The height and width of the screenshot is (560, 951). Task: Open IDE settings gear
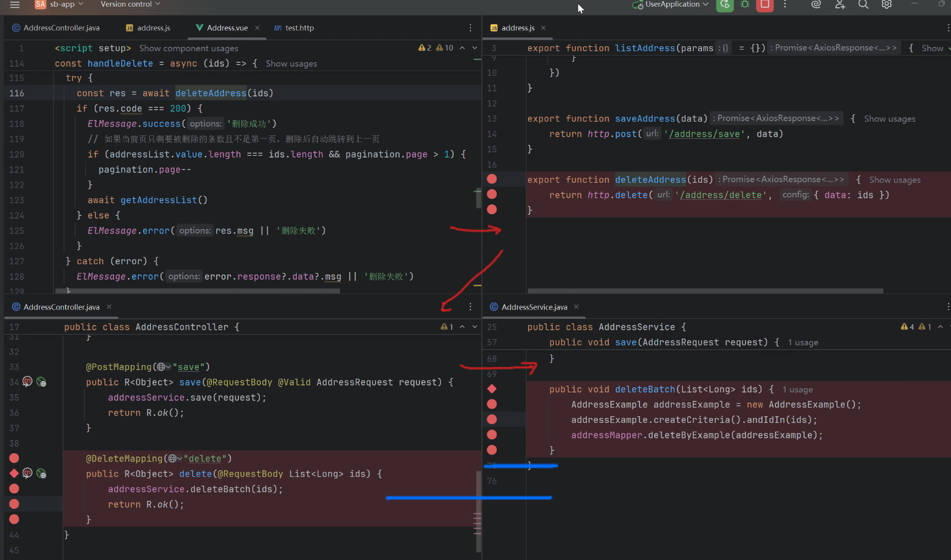coord(887,4)
